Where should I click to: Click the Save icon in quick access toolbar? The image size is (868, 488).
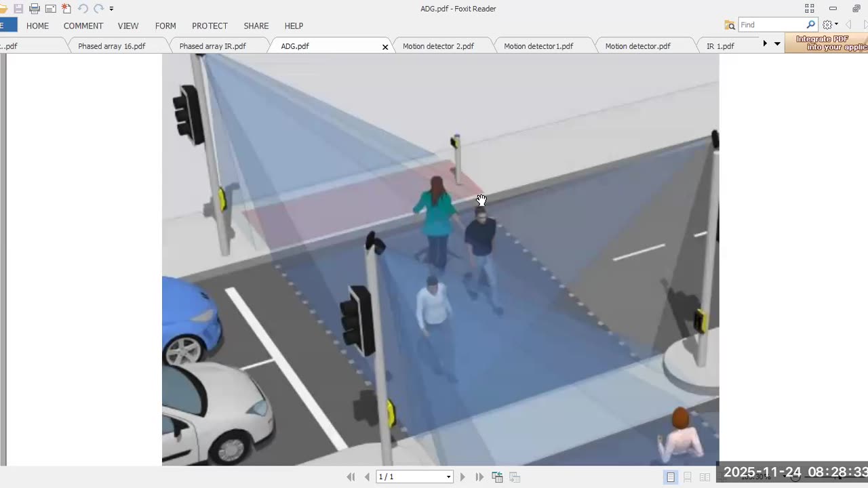click(x=19, y=9)
